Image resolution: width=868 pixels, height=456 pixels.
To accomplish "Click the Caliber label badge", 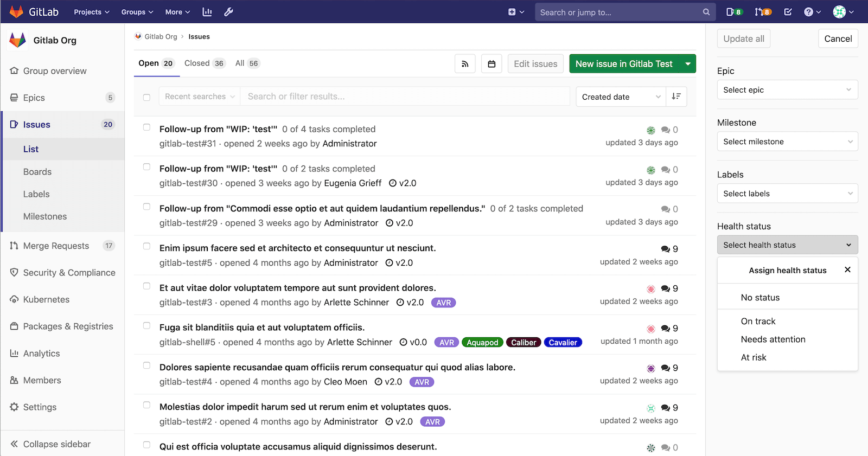I will click(x=523, y=342).
